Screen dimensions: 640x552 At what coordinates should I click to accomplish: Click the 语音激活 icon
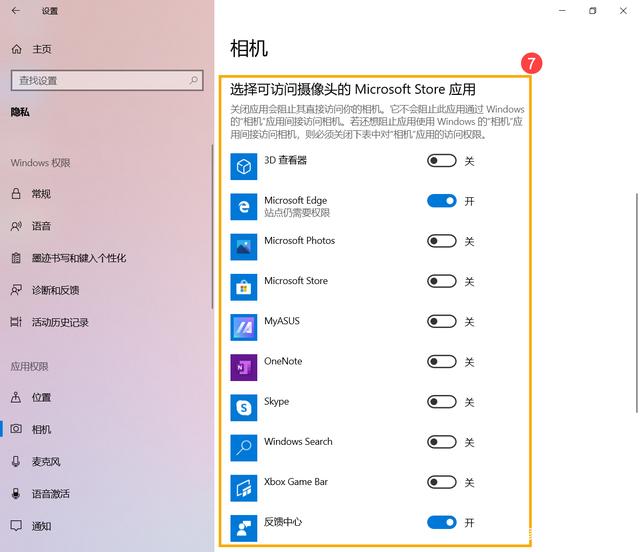tap(16, 494)
